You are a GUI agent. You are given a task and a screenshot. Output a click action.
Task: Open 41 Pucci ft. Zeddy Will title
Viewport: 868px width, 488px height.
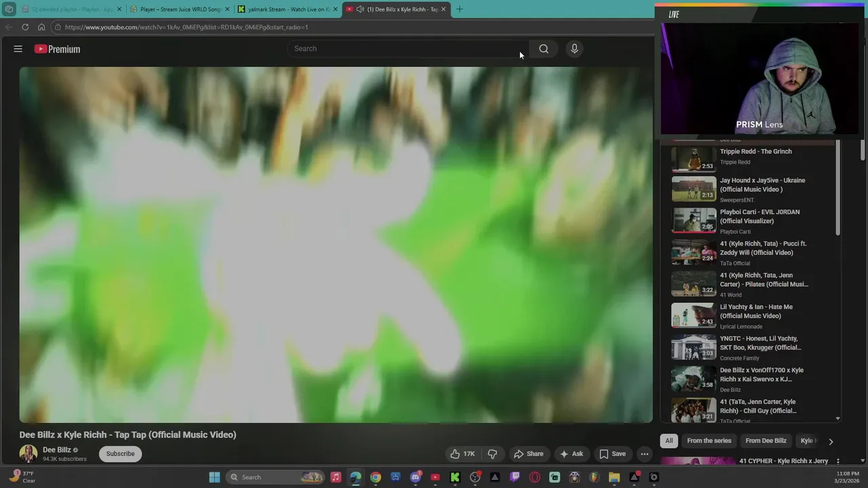(763, 248)
